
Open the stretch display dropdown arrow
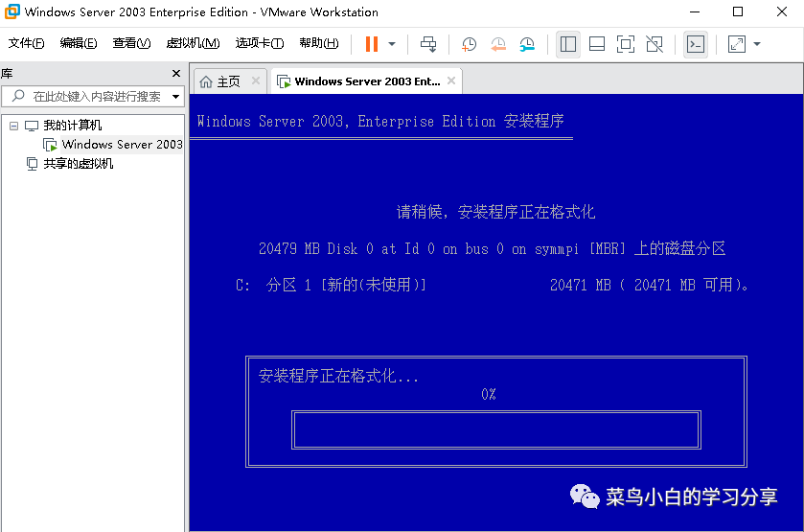click(x=757, y=44)
